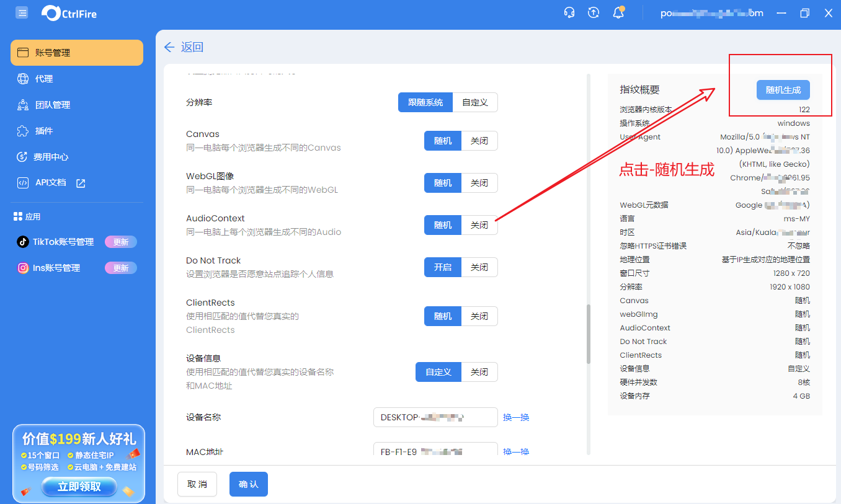Set AudioContext to 随机
Image resolution: width=841 pixels, height=504 pixels.
(443, 225)
